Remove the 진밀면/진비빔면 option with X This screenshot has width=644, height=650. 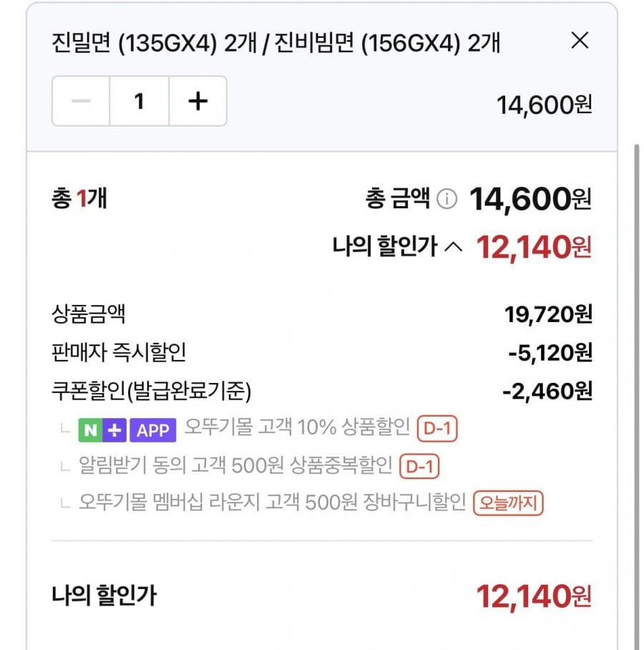580,41
